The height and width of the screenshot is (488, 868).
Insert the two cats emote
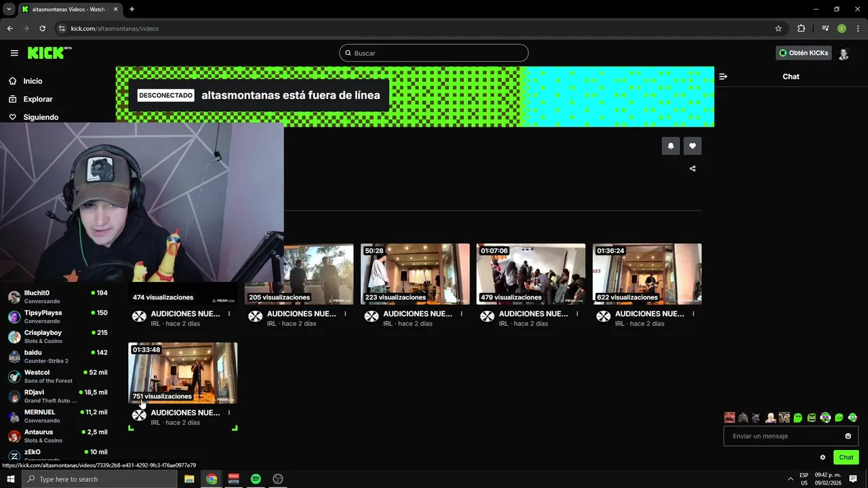(x=785, y=418)
